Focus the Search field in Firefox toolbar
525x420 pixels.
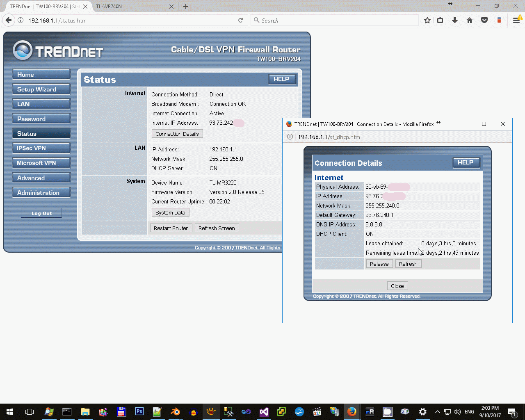click(x=335, y=20)
